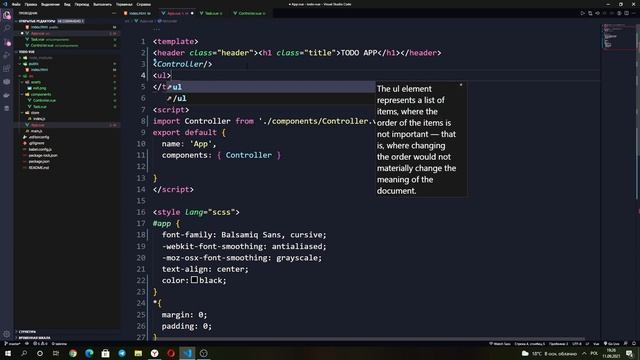The height and width of the screenshot is (360, 640).
Task: Open Google Chrome from taskbar
Action: [x=73, y=353]
